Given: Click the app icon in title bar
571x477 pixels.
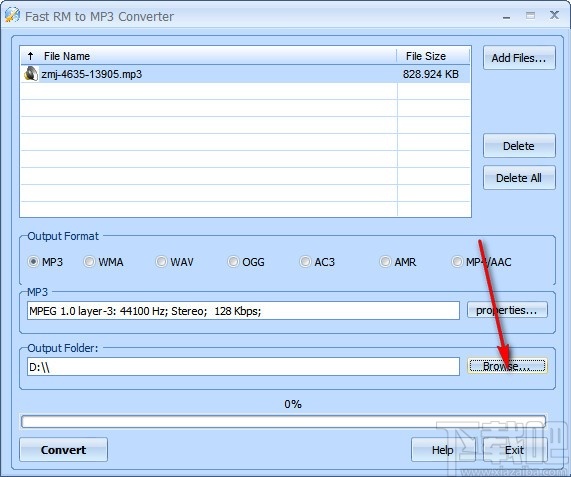Looking at the screenshot, I should [12, 15].
